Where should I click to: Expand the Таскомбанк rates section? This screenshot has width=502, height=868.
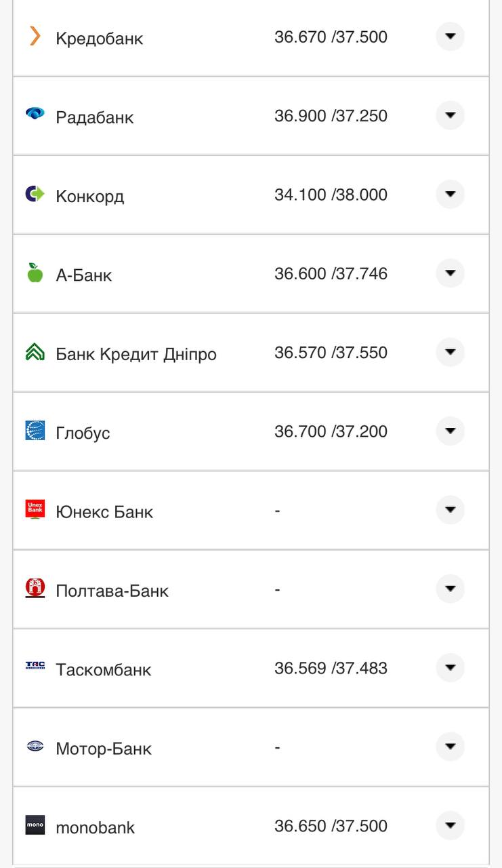tap(450, 668)
